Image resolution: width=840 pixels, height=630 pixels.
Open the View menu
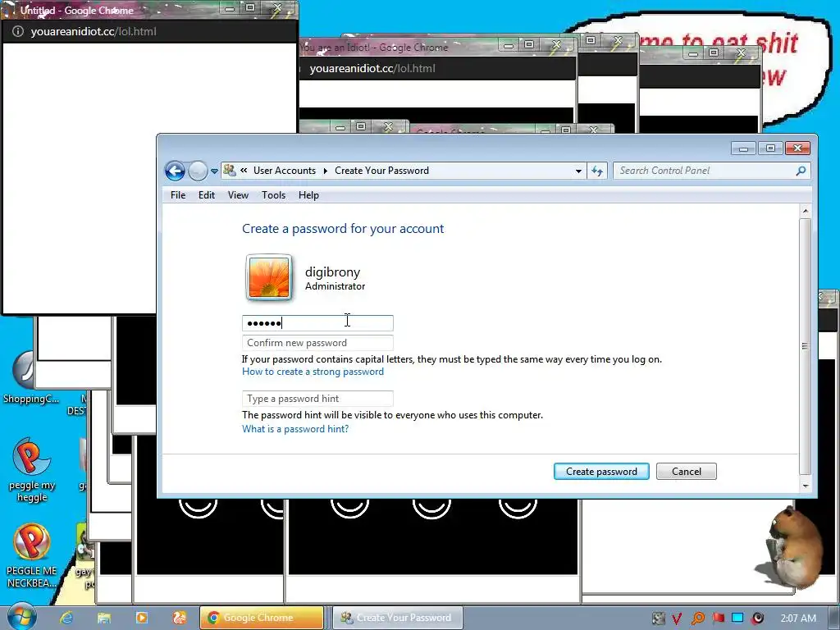point(238,195)
